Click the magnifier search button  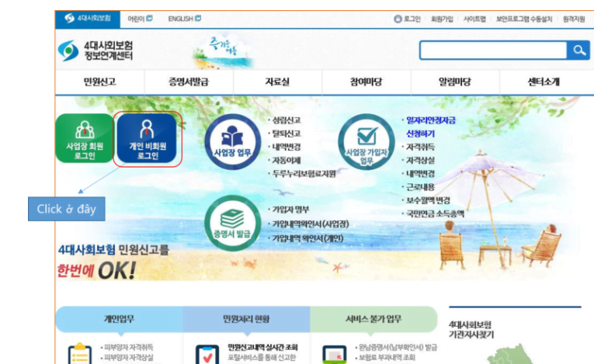click(x=578, y=50)
